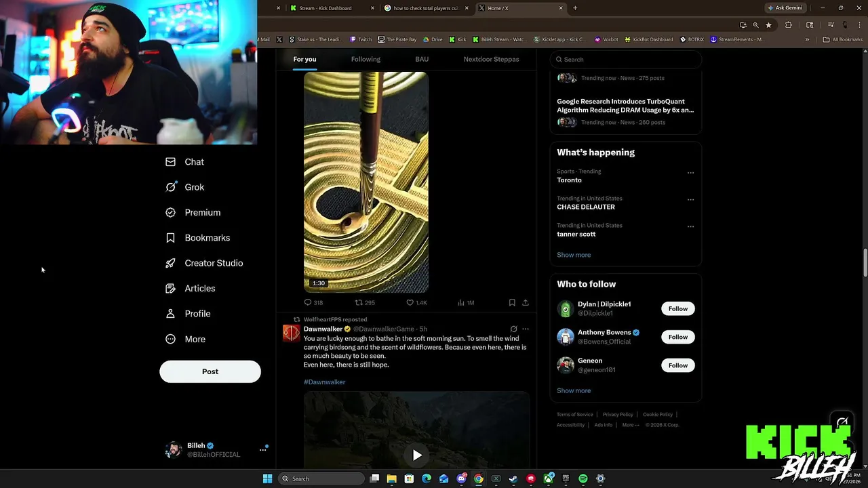
Task: Open KickBot Dashboard bookmark
Action: point(648,39)
